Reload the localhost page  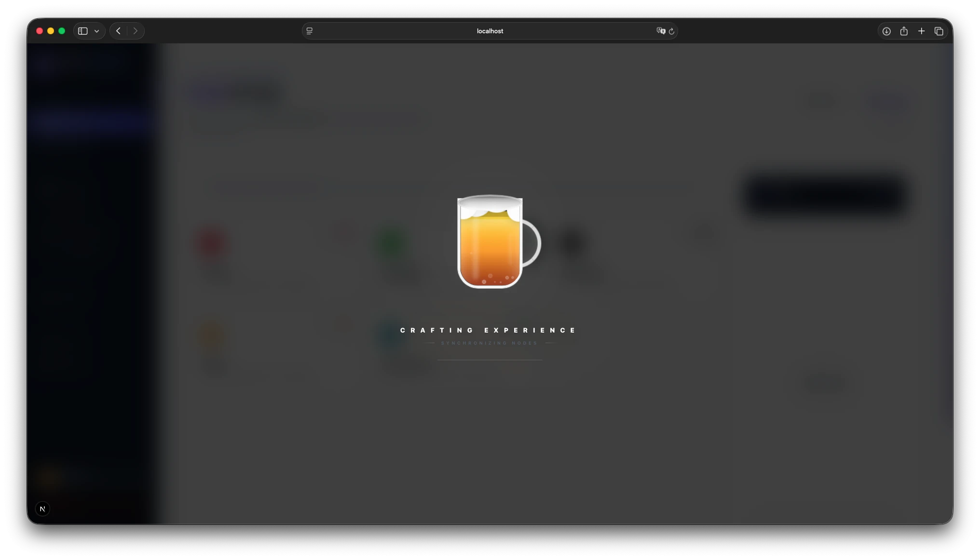point(671,31)
